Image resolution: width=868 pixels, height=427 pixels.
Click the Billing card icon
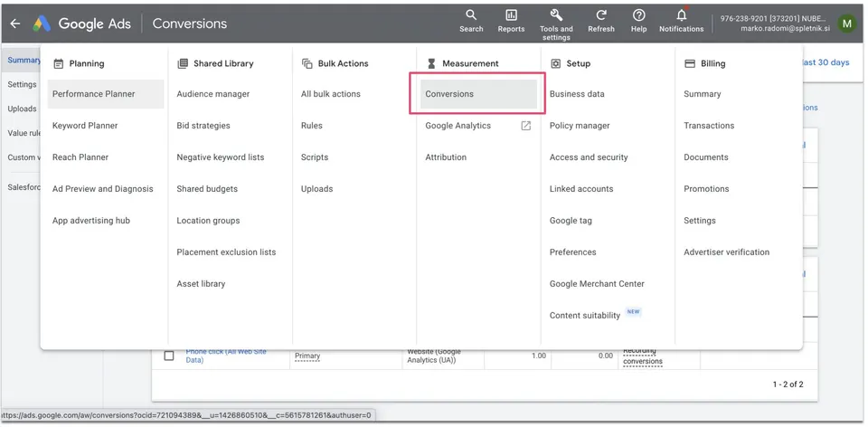point(690,63)
